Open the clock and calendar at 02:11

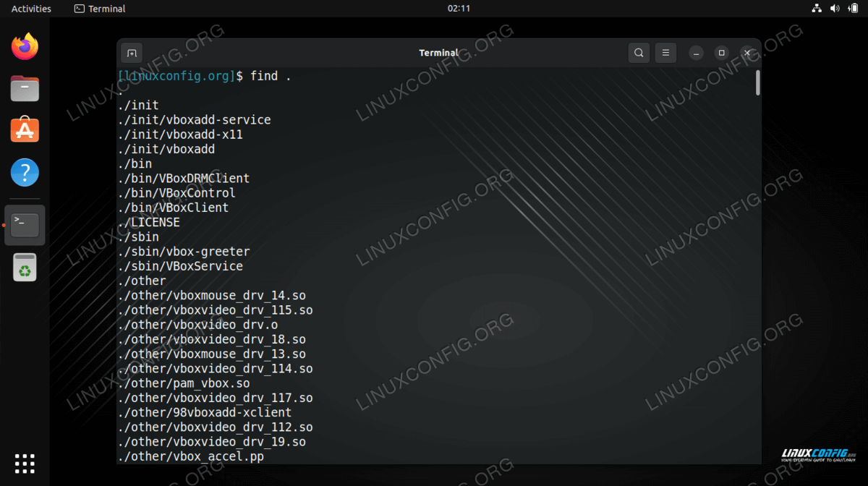[459, 9]
